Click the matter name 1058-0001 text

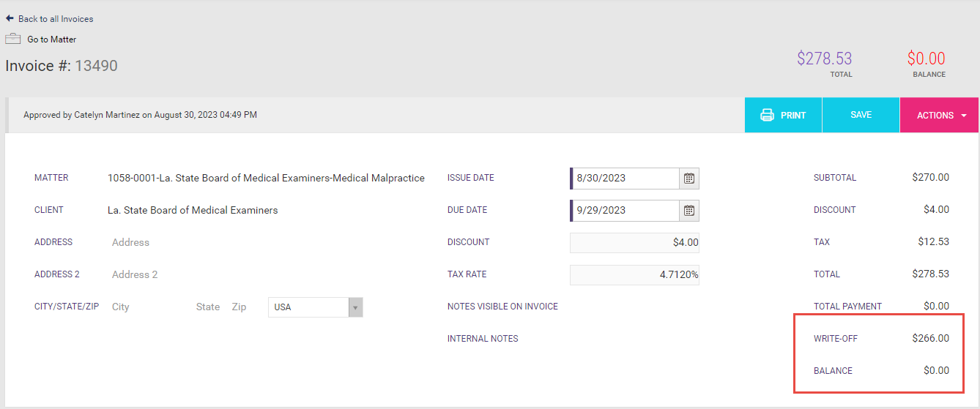click(266, 178)
